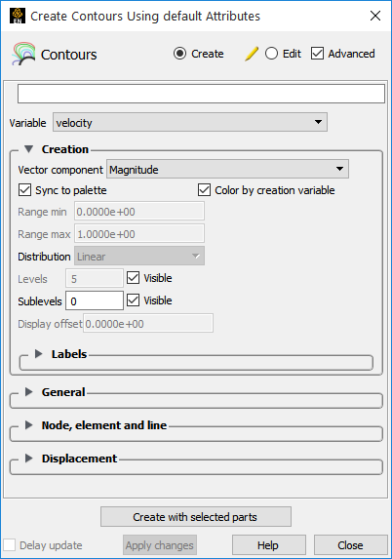The height and width of the screenshot is (559, 392).
Task: Collapse the Creation section triangle
Action: click(x=29, y=149)
